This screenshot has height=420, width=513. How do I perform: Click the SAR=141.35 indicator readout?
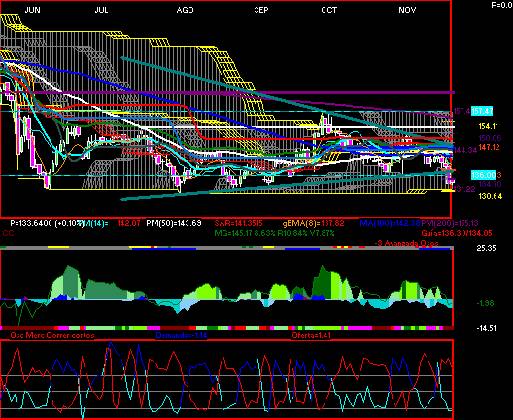tap(238, 223)
